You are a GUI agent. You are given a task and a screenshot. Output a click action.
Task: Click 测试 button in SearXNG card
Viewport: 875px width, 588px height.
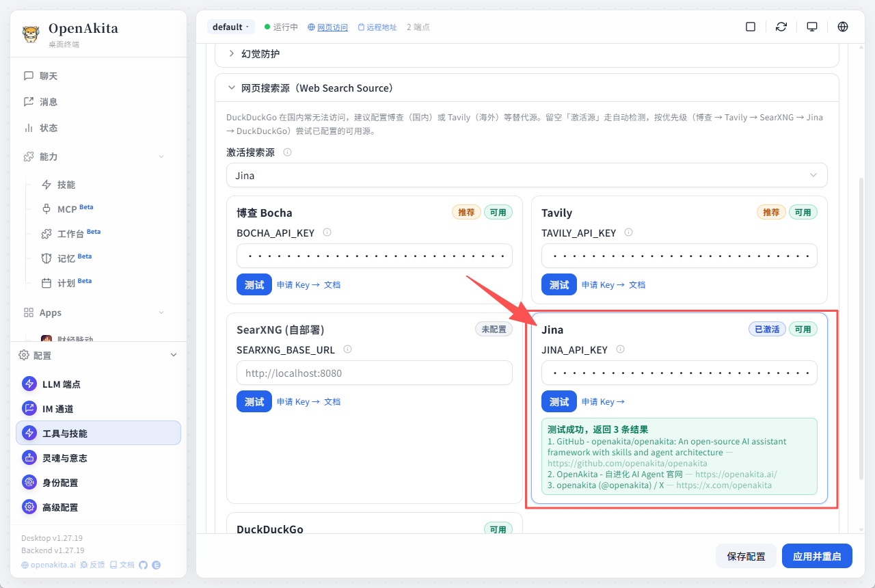point(254,401)
